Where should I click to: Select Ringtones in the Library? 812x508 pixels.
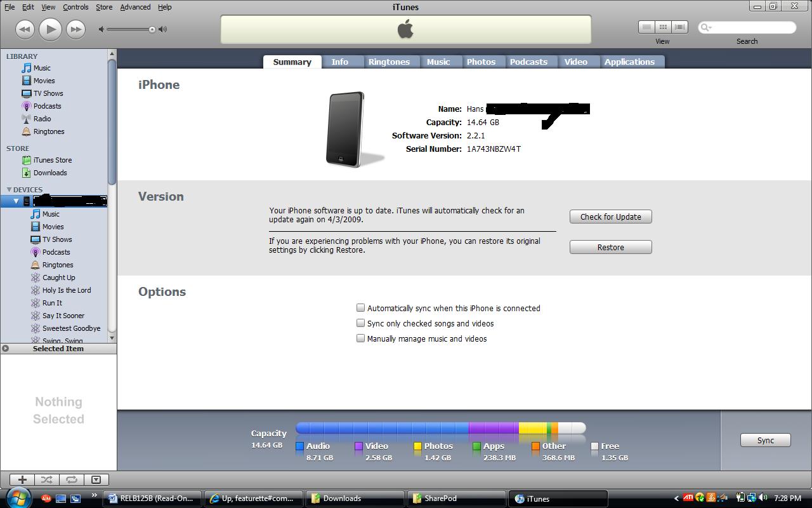[49, 131]
